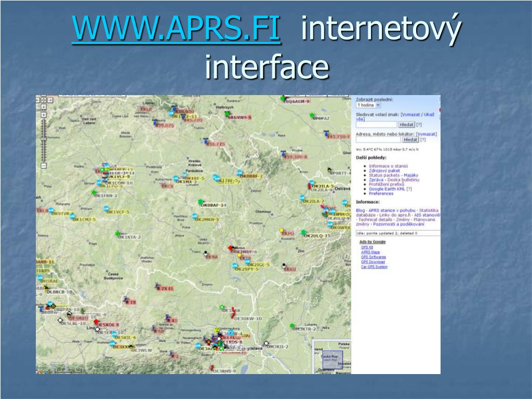532x399 pixels.
Task: Open 'APRS stanice v pohybu' link
Action: (392, 210)
